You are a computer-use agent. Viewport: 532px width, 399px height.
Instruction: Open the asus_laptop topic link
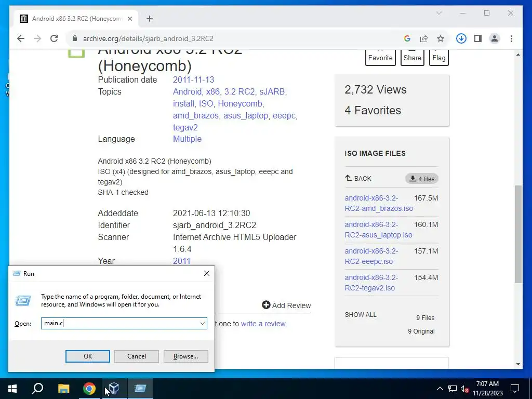(x=246, y=116)
